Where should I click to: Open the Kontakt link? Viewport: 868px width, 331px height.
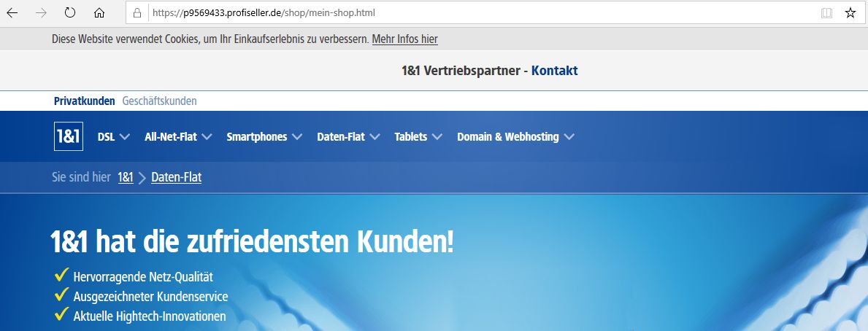click(x=554, y=71)
